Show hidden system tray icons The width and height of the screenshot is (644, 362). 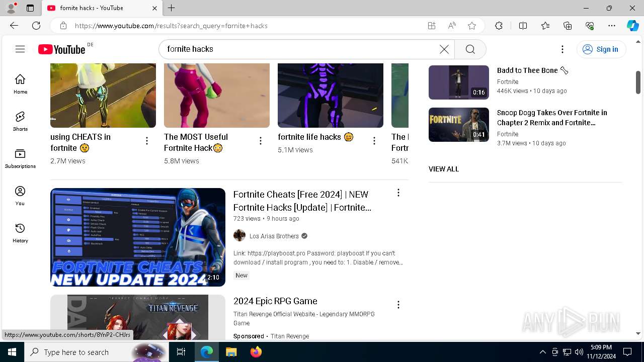[542, 352]
